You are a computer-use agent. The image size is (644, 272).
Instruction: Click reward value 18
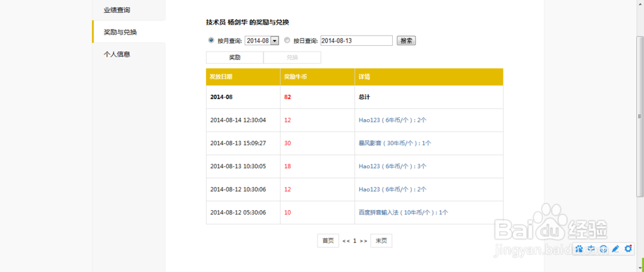[287, 166]
